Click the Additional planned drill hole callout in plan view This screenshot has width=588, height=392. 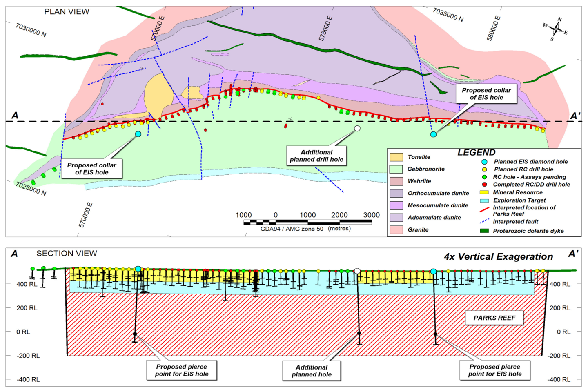click(x=316, y=156)
